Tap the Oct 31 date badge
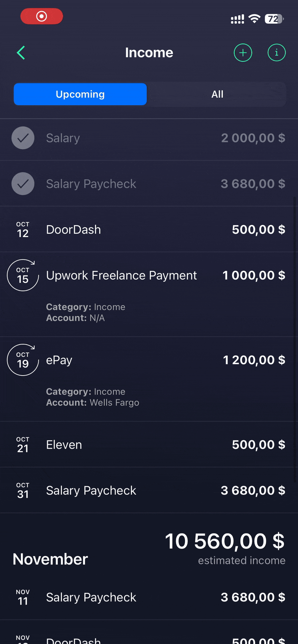 tap(23, 490)
